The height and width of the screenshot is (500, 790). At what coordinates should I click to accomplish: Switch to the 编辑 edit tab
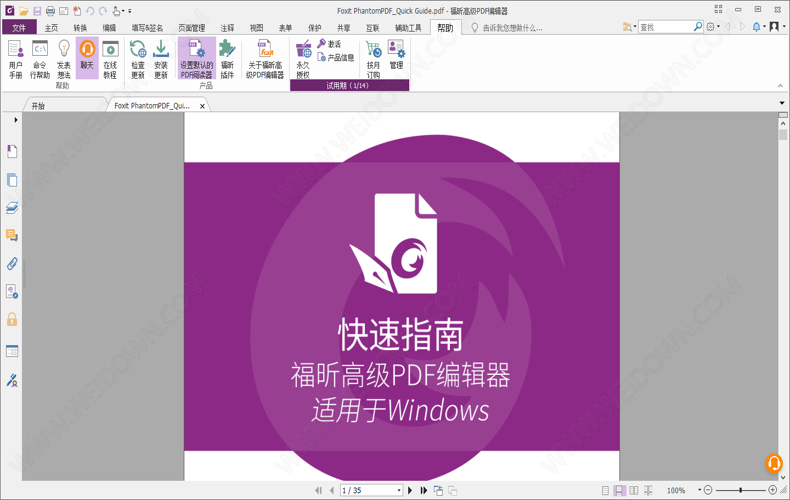(x=109, y=28)
